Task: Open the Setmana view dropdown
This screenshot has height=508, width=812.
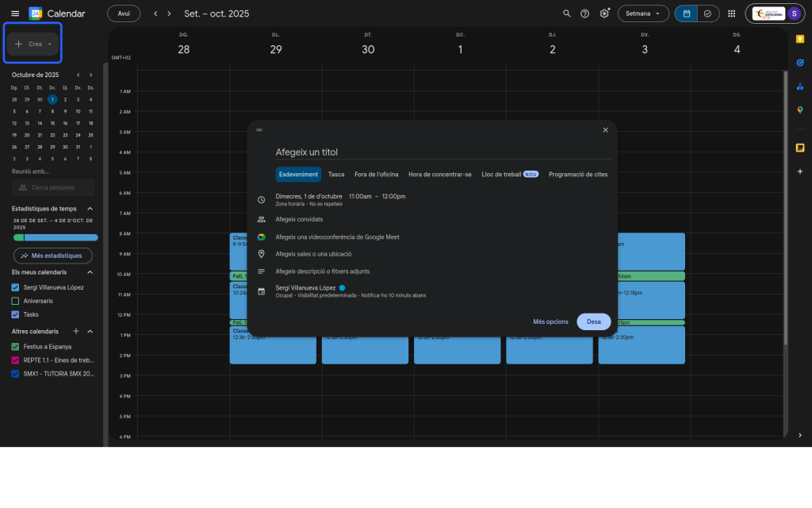Action: click(x=642, y=13)
